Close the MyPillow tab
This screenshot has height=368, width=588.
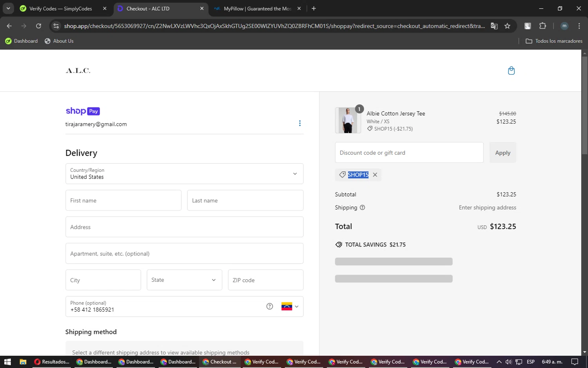(299, 9)
